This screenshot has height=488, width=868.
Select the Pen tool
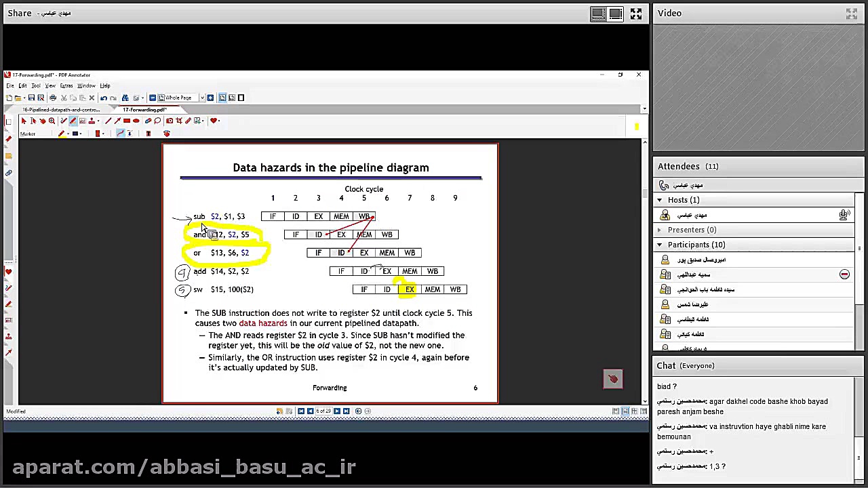tap(64, 121)
